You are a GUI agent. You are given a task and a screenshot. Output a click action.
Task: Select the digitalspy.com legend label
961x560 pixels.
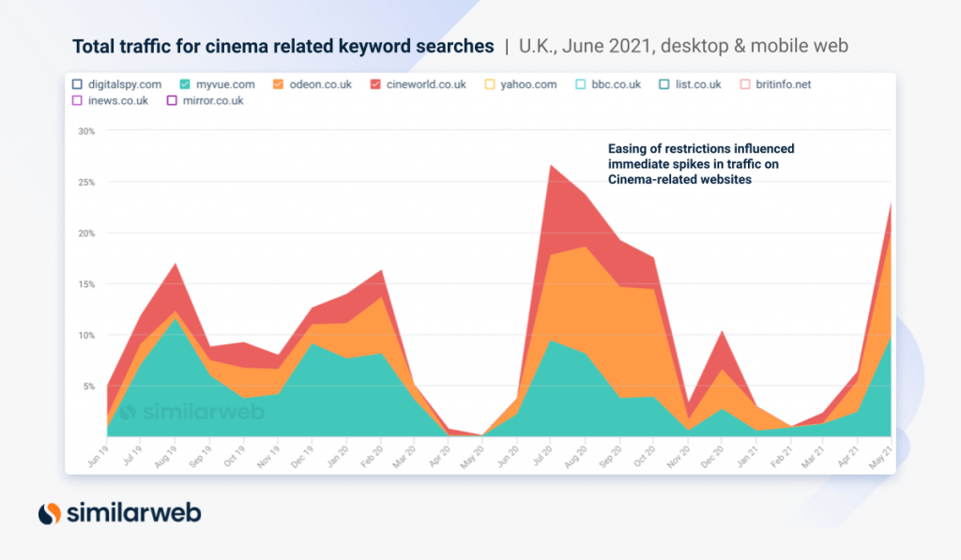(x=125, y=84)
